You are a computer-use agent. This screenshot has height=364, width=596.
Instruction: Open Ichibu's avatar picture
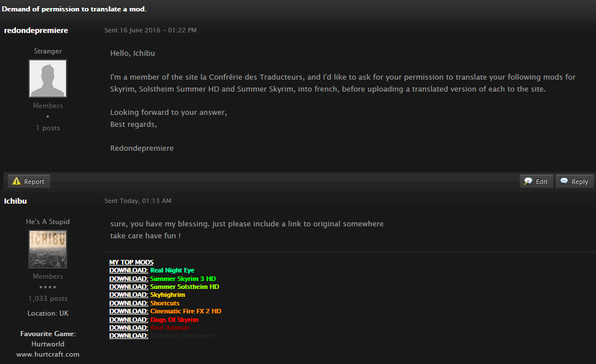[48, 249]
